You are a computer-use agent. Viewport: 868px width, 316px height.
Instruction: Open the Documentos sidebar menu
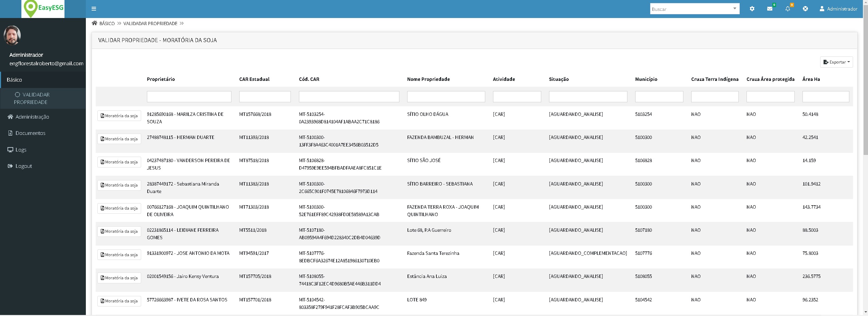30,133
